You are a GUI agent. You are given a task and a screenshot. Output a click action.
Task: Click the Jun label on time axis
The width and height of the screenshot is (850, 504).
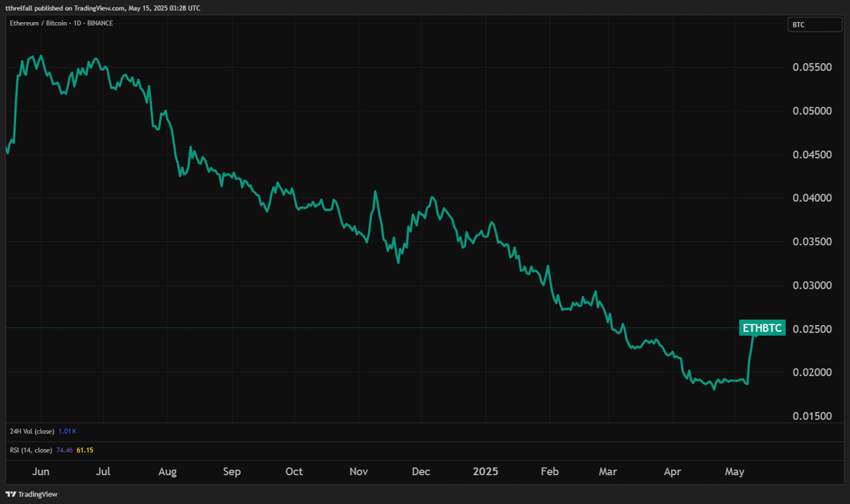click(x=40, y=472)
